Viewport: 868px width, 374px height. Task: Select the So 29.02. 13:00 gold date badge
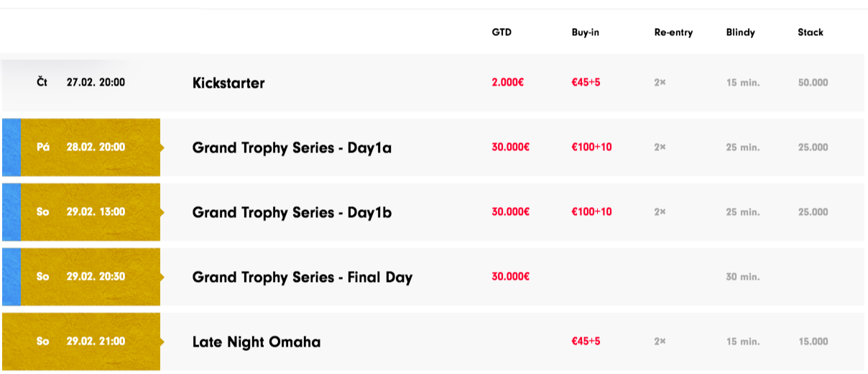pyautogui.click(x=91, y=212)
